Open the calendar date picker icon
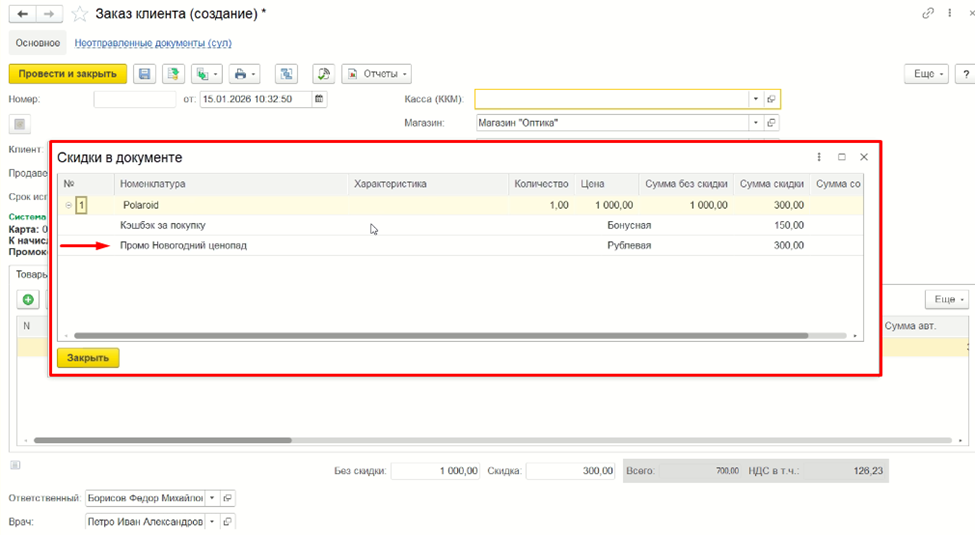 point(319,99)
